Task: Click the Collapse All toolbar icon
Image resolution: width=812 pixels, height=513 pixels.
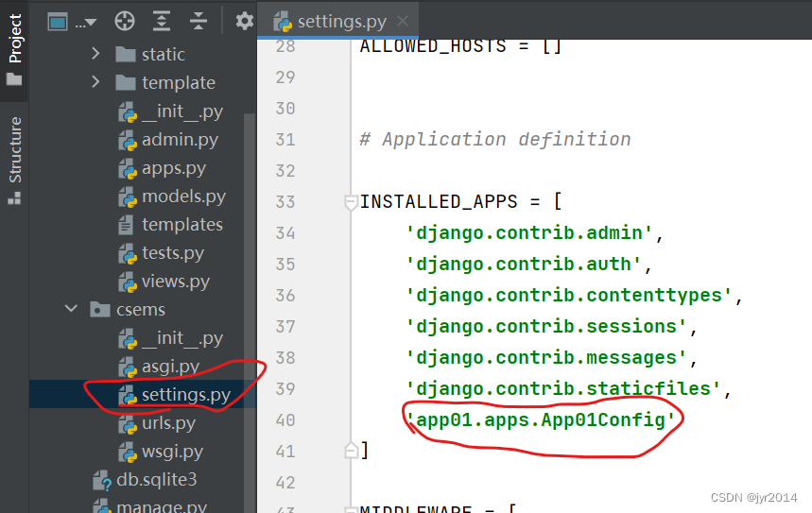Action: (x=199, y=21)
